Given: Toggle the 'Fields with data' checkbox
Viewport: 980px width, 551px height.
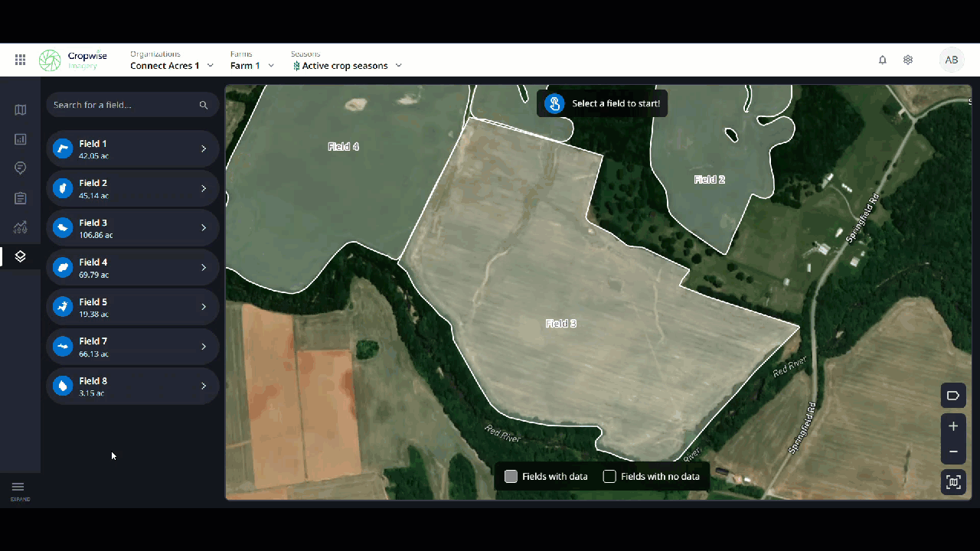Looking at the screenshot, I should 511,477.
